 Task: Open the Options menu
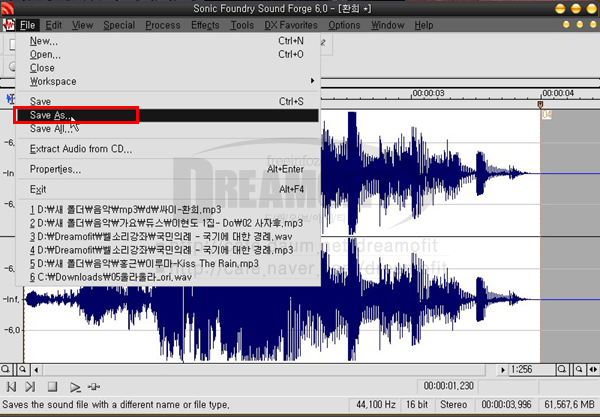pos(344,25)
